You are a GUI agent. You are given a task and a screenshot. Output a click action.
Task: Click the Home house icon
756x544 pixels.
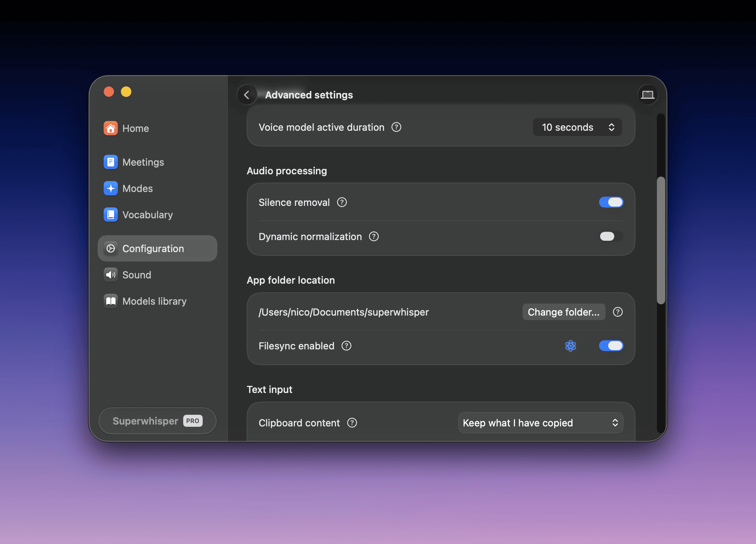(x=110, y=128)
